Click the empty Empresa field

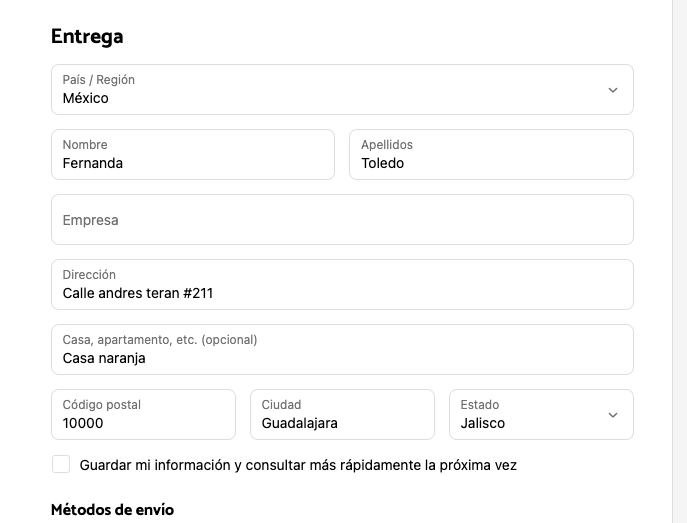tap(342, 220)
